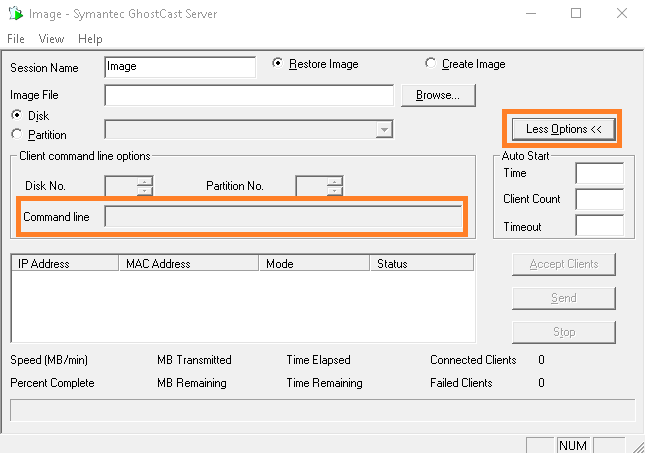Click the Less Options << button
Image resolution: width=645 pixels, height=453 pixels.
point(564,129)
